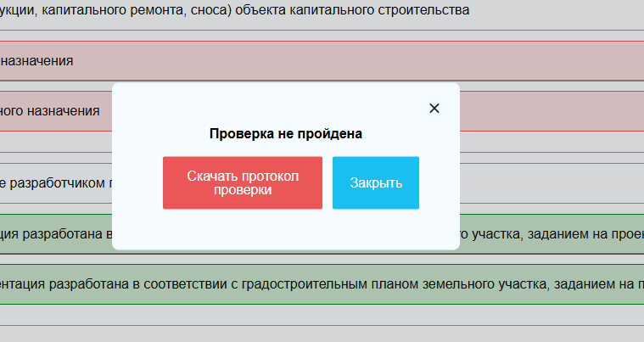Click the red "Скачать протокол проверки" button
This screenshot has height=342, width=644.
[x=242, y=182]
